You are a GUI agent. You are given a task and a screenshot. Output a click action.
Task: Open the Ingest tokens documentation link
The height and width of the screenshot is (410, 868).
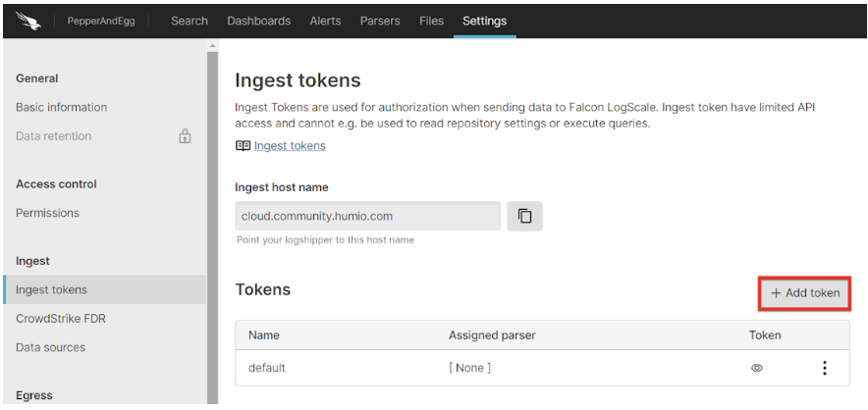coord(290,145)
